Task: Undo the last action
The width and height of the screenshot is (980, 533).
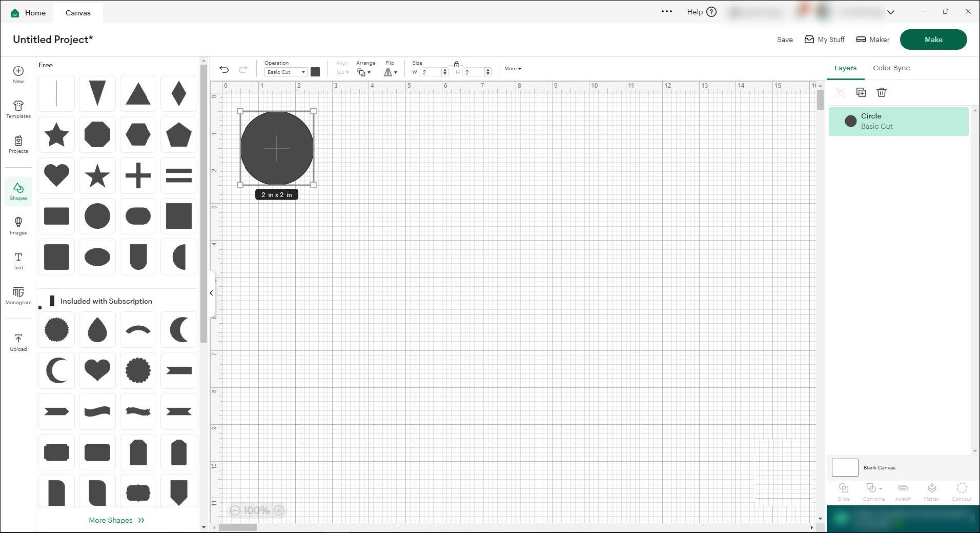Action: tap(224, 70)
